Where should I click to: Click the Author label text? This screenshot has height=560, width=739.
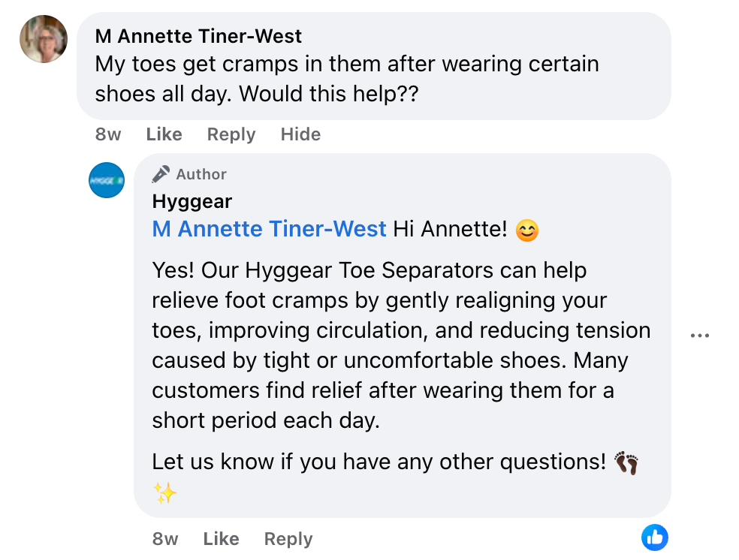tap(201, 174)
